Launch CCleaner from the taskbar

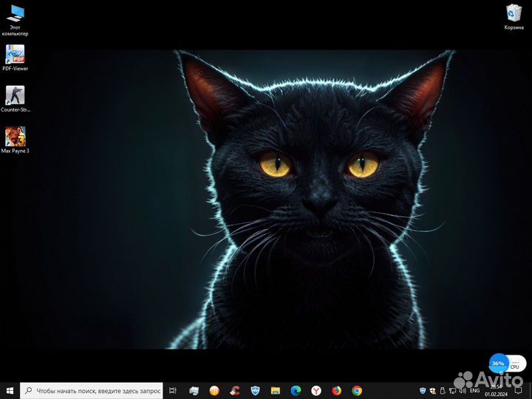[x=234, y=391]
